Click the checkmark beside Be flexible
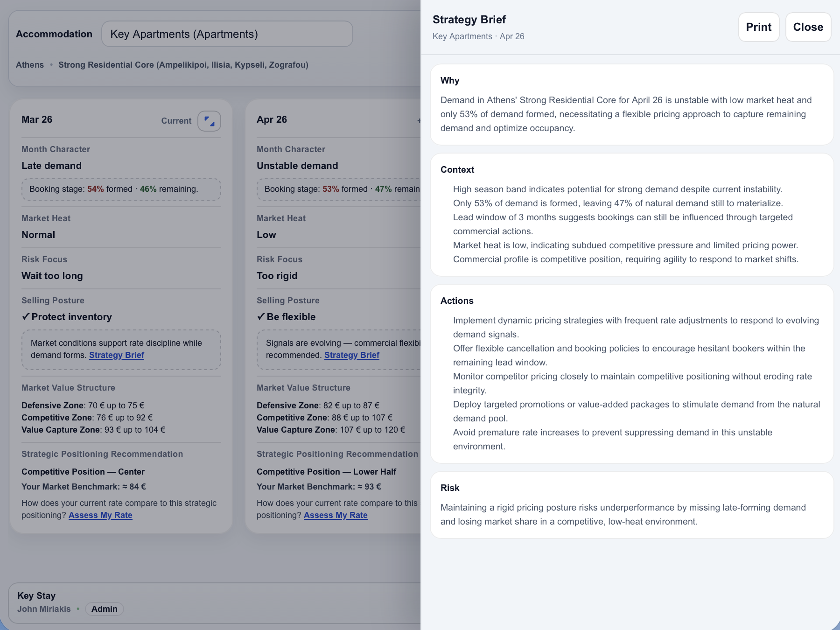The height and width of the screenshot is (630, 840). (x=261, y=317)
